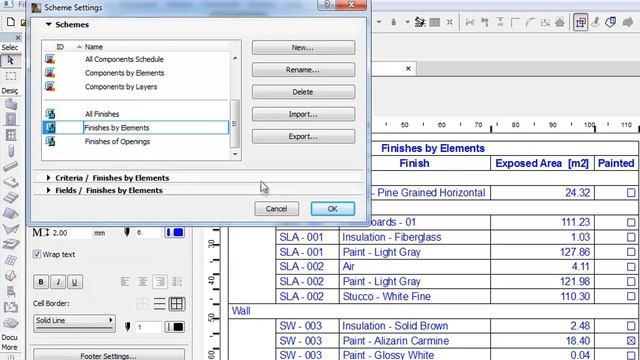Select the Column tool in the toolbox

point(11,151)
